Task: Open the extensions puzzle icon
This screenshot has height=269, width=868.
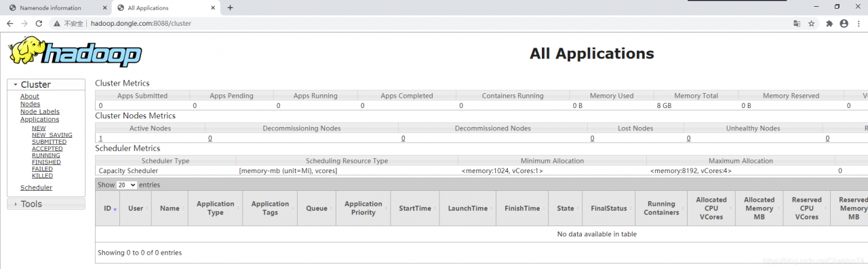Action: 829,23
